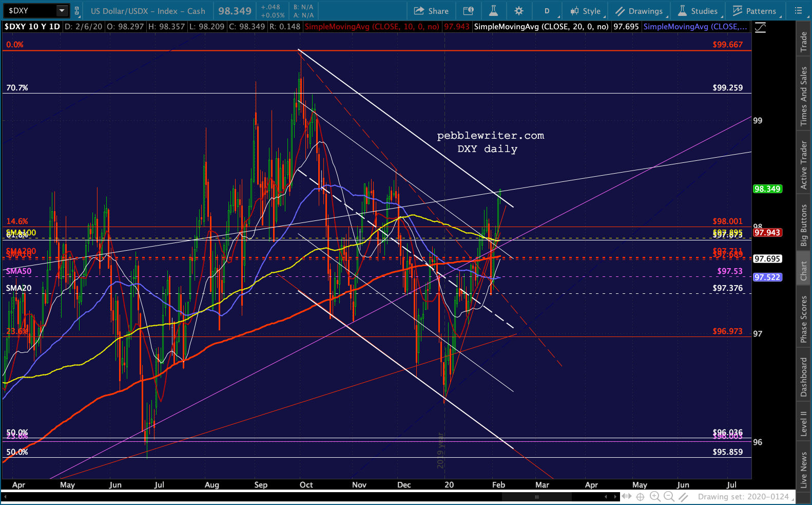Screen dimensions: 812x505
Task: Click the $DXY 10 Y 1D chart title
Action: click(32, 27)
